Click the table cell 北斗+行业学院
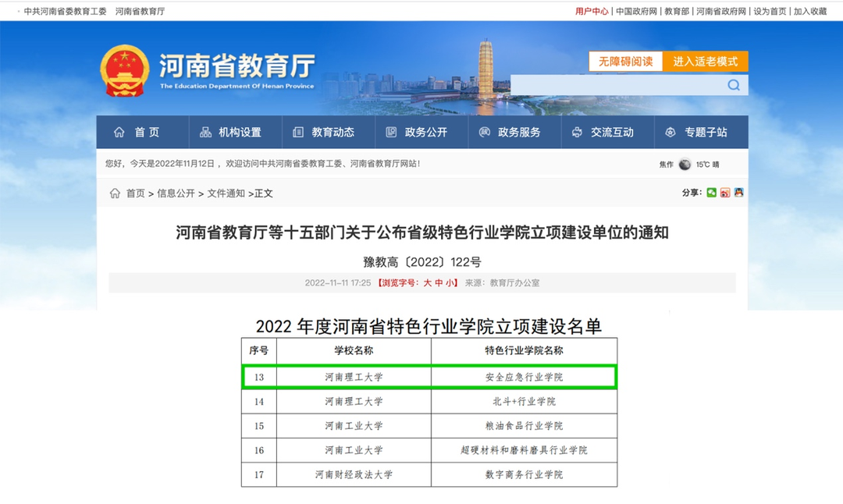843x504 pixels. pyautogui.click(x=525, y=401)
